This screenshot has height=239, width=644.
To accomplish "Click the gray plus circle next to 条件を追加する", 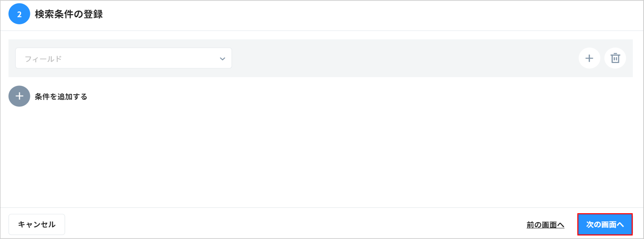I will (x=19, y=96).
